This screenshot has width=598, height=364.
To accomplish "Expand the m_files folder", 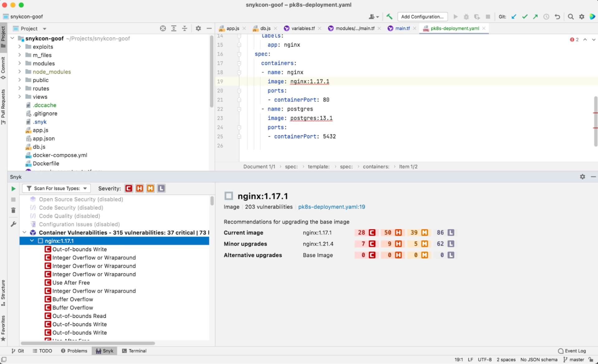I will 19,55.
